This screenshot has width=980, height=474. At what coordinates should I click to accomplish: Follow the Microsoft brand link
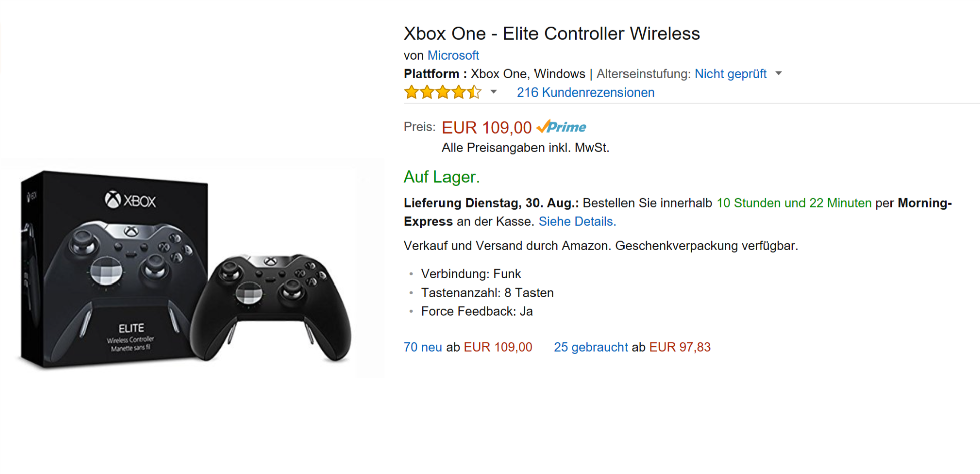tap(453, 55)
